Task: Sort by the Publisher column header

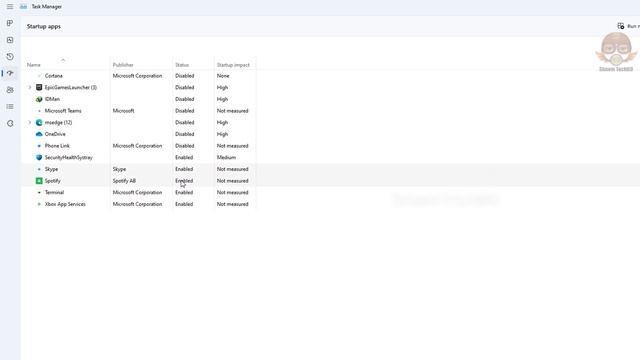Action: point(123,65)
